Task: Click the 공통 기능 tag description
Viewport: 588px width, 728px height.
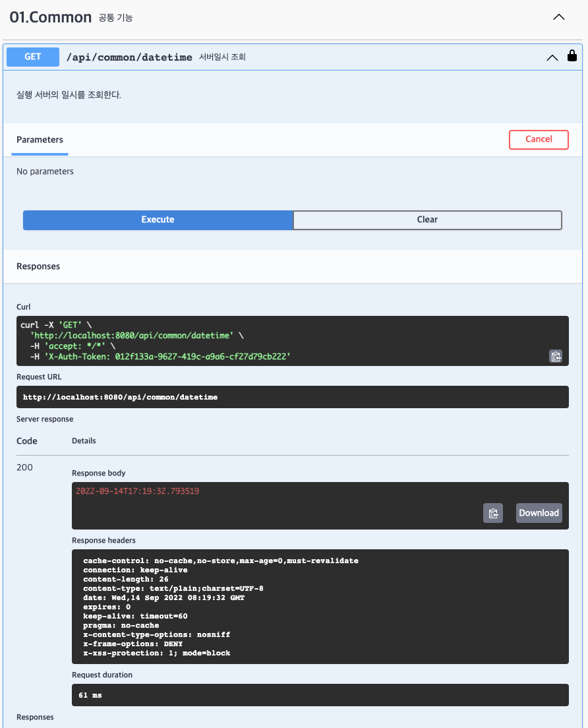Action: click(115, 18)
